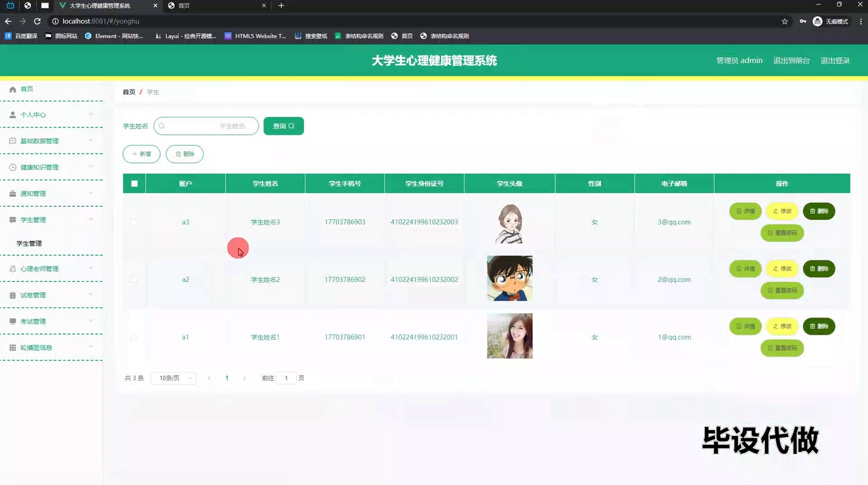Open a new browser tab with plus icon
Image resolution: width=868 pixels, height=485 pixels.
(x=281, y=5)
